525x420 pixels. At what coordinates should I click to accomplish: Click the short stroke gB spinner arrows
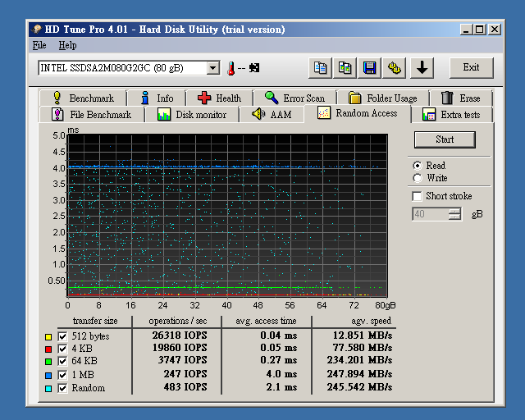tap(454, 214)
